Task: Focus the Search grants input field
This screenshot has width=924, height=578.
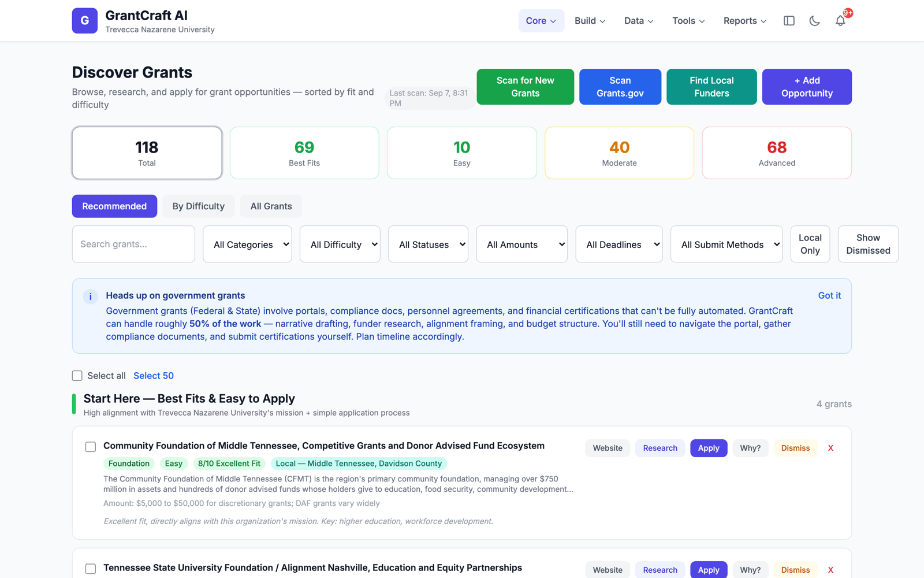Action: 133,244
